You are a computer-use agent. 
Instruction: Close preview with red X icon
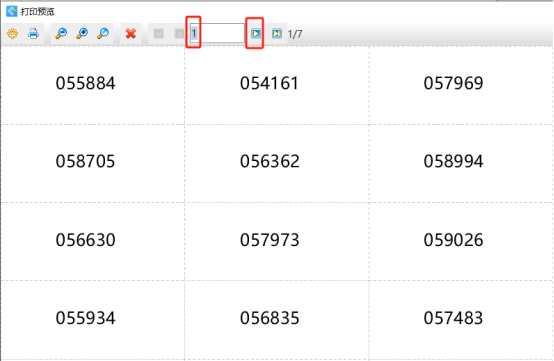(x=131, y=34)
